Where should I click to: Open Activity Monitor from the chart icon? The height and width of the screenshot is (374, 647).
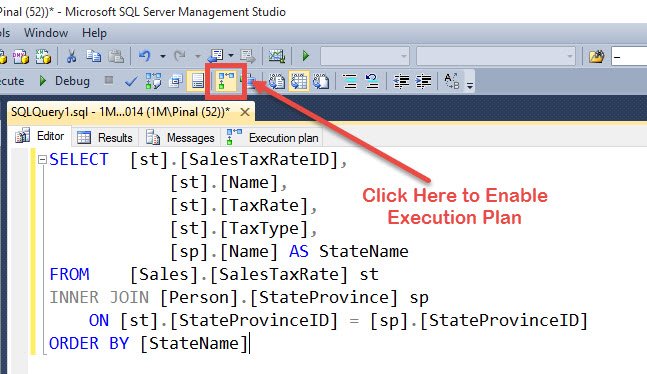pyautogui.click(x=276, y=56)
